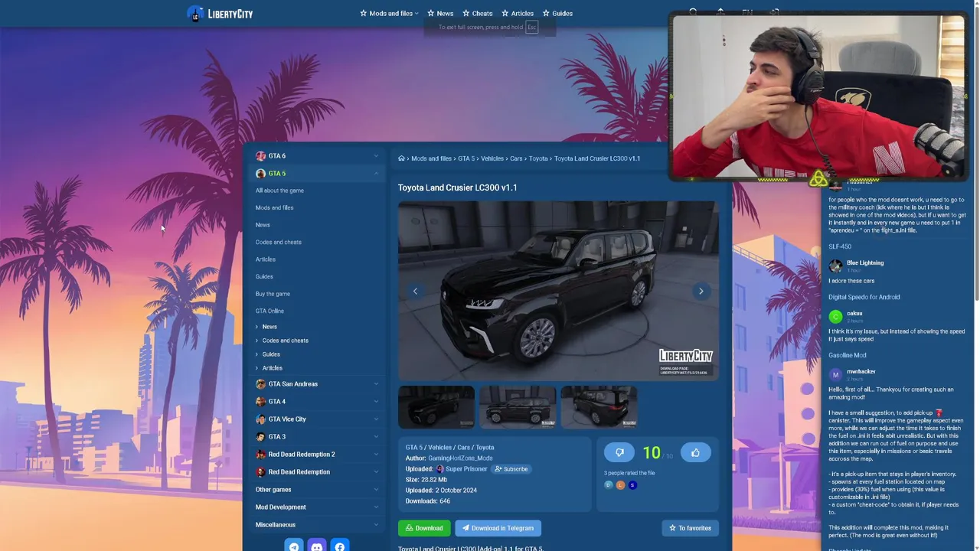Click the green Download button

click(x=424, y=528)
